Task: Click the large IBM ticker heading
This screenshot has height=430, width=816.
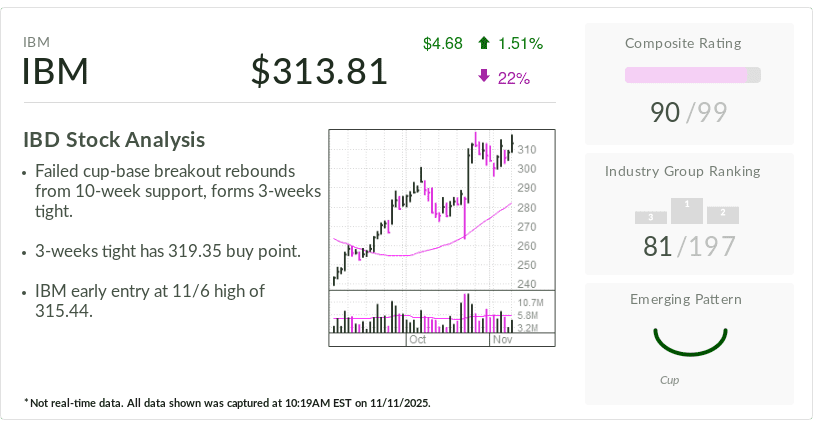Action: (56, 73)
